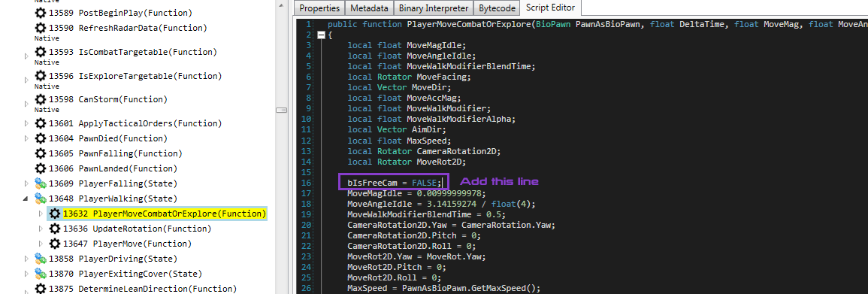Click state icon of 13858 PlayerDriving

pyautogui.click(x=41, y=259)
